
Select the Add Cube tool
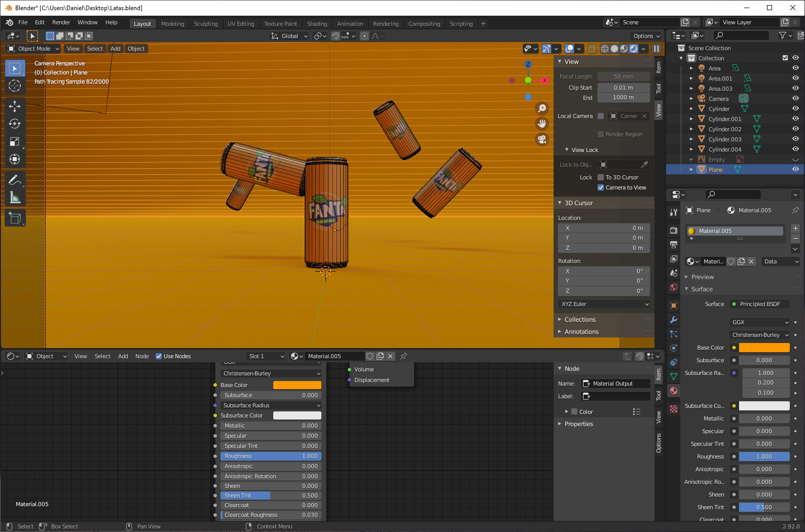click(x=15, y=218)
